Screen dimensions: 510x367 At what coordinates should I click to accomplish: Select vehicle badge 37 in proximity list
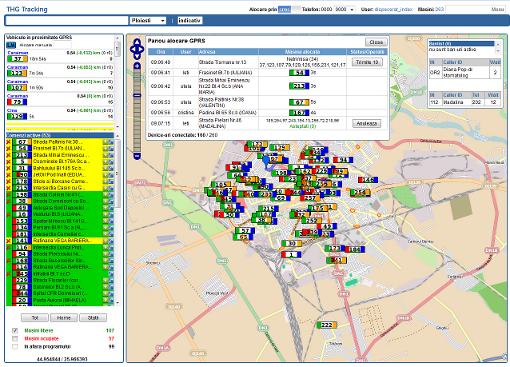(x=17, y=59)
